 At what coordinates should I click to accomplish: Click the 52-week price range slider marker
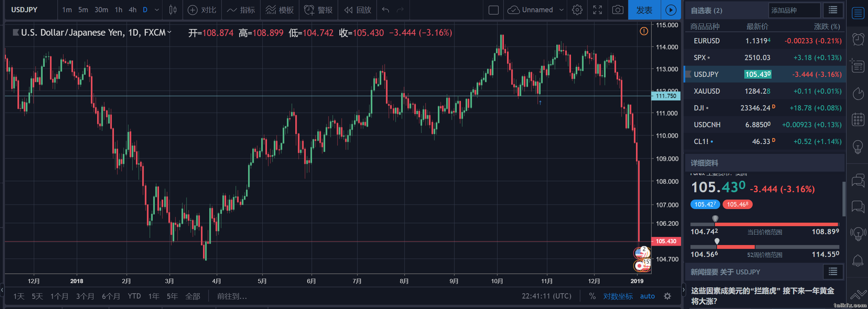click(x=717, y=241)
